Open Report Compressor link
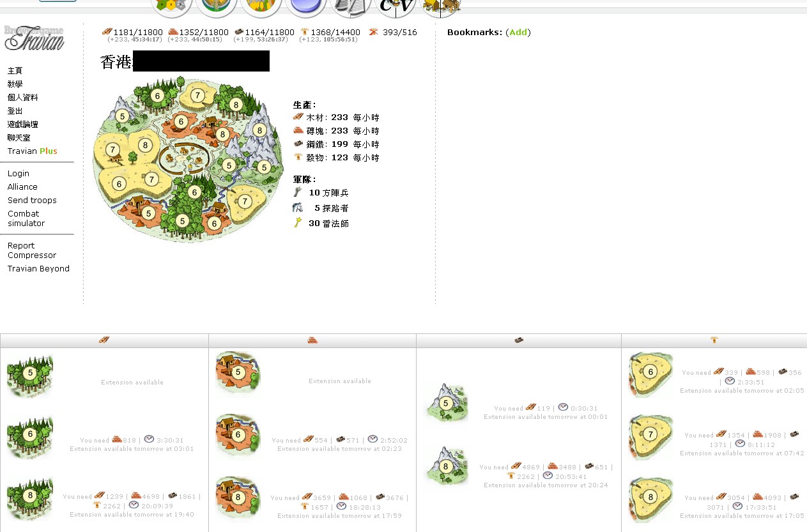The width and height of the screenshot is (807, 532). pos(32,250)
